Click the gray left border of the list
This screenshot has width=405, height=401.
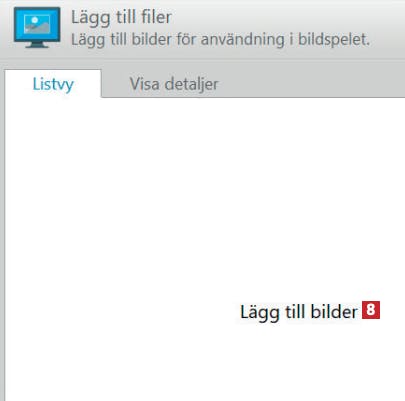point(2,233)
